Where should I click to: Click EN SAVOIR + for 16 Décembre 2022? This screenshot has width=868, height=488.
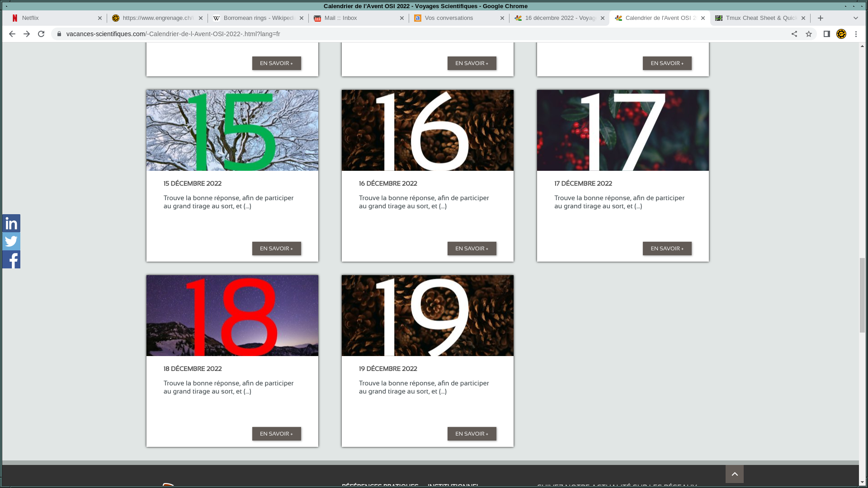[472, 248]
